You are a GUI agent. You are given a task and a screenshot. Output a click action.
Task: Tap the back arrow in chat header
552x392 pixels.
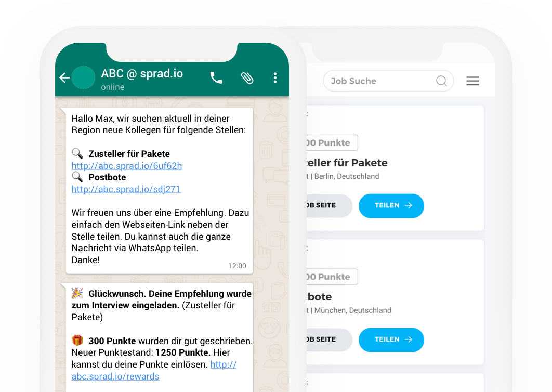coord(64,77)
